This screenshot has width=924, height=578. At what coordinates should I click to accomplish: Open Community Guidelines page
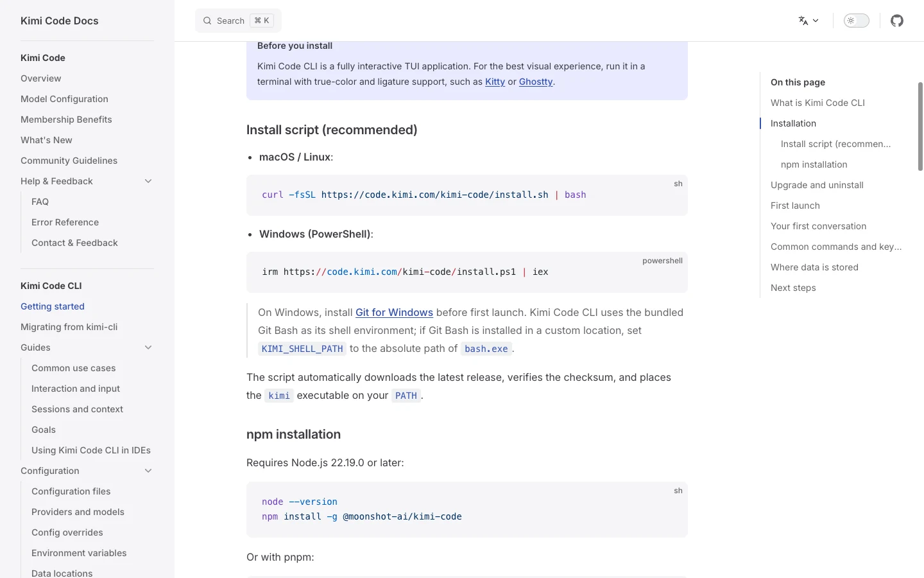tap(69, 161)
